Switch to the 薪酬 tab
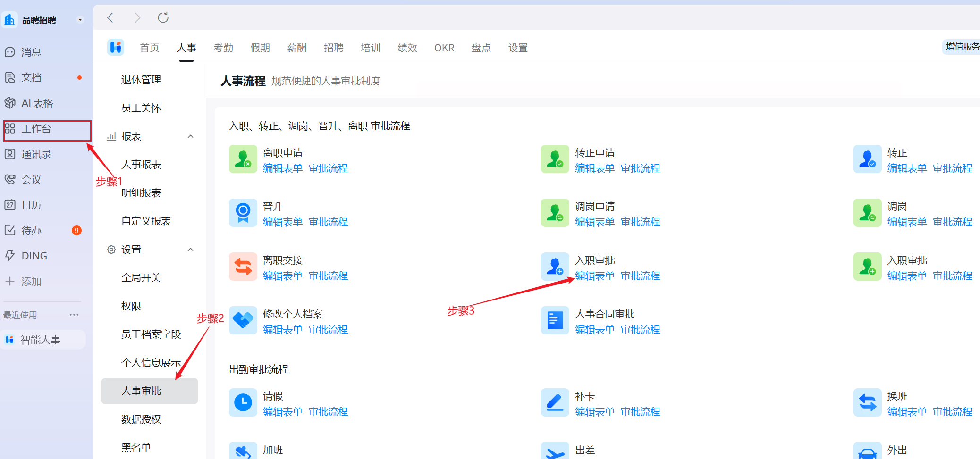 [x=297, y=48]
